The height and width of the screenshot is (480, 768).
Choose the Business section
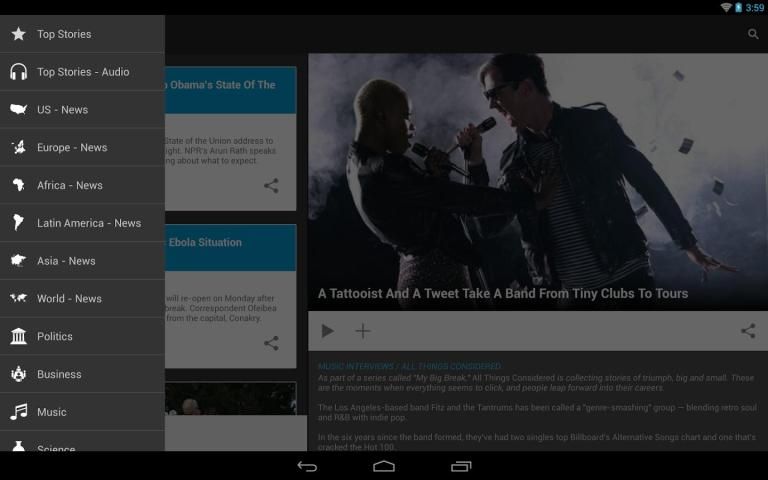59,374
